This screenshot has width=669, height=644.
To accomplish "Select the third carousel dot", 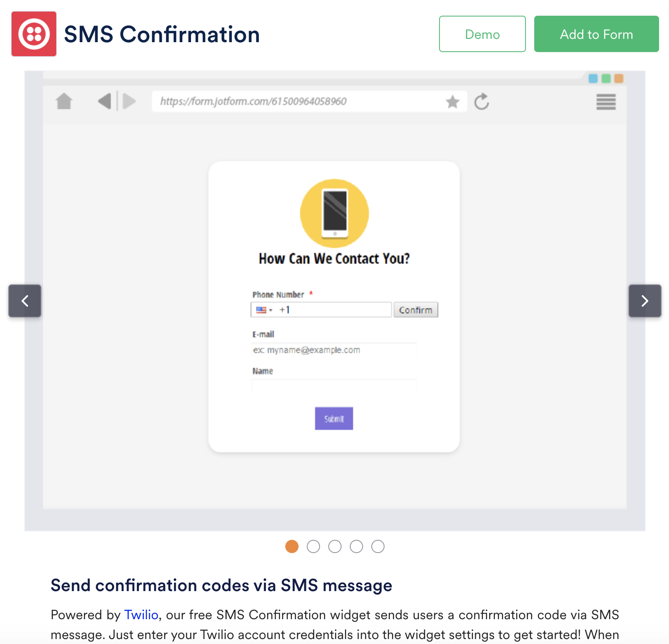I will [335, 546].
